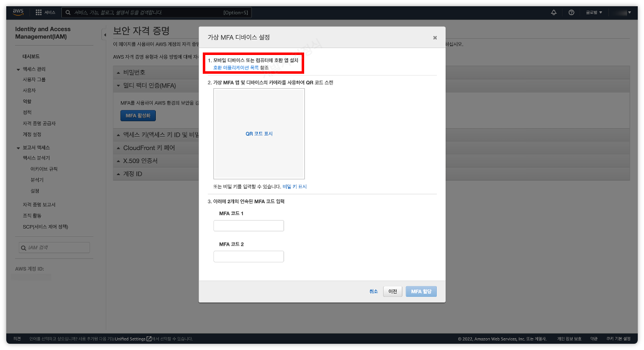644x350 pixels.
Task: Open 개인 정보 보호 footer link
Action: tap(570, 339)
